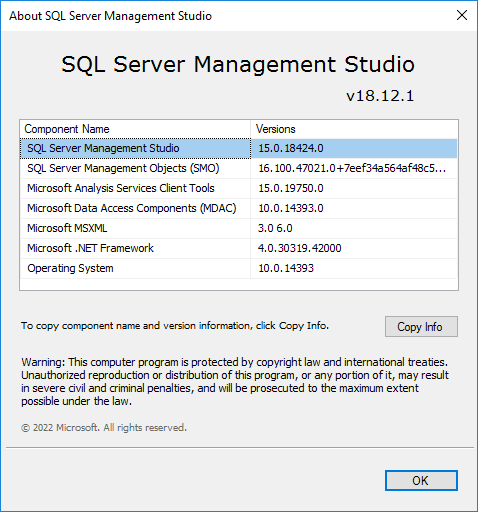Select Microsoft Data Access Components (MDAC) row
Viewport: 478px width, 512px height.
pos(239,208)
